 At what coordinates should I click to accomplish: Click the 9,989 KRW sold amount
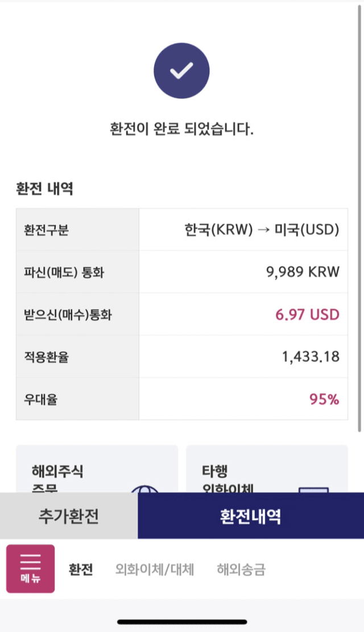303,272
